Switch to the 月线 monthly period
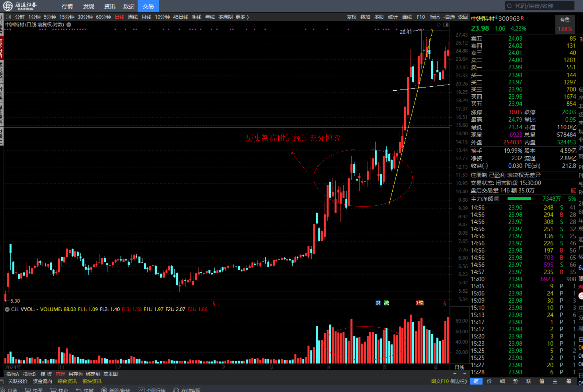This screenshot has height=392, width=583. click(x=146, y=17)
